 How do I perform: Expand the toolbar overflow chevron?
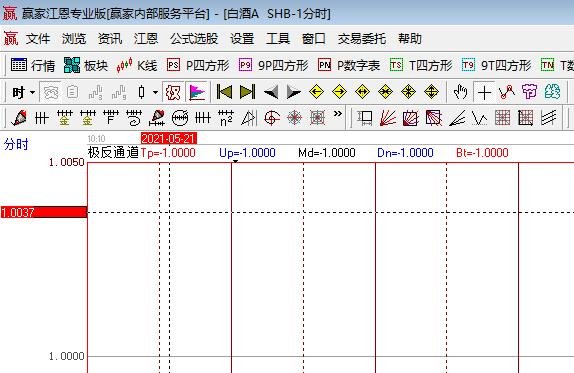pos(338,114)
